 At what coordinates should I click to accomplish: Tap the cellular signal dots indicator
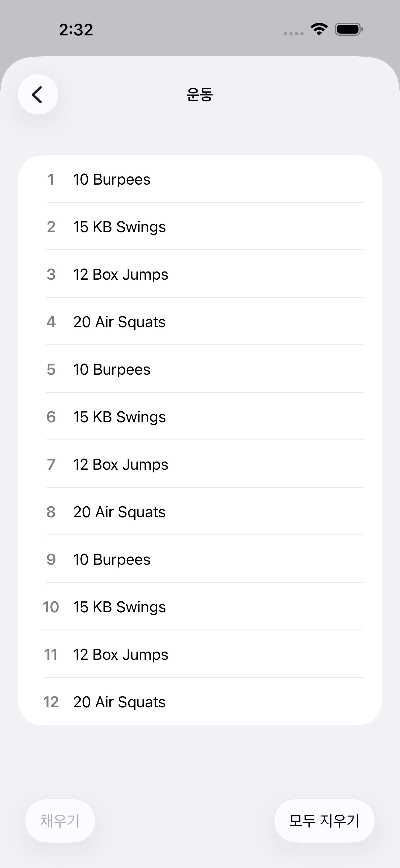(293, 33)
